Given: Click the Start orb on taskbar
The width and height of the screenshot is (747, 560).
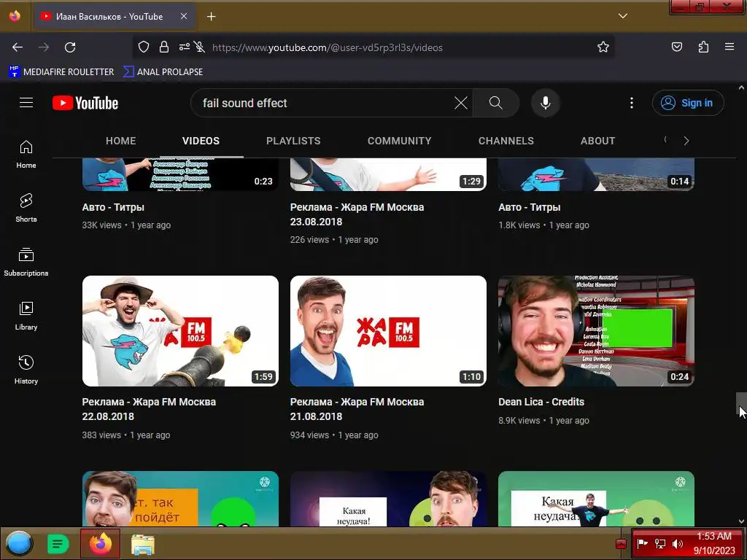Looking at the screenshot, I should click(x=19, y=544).
